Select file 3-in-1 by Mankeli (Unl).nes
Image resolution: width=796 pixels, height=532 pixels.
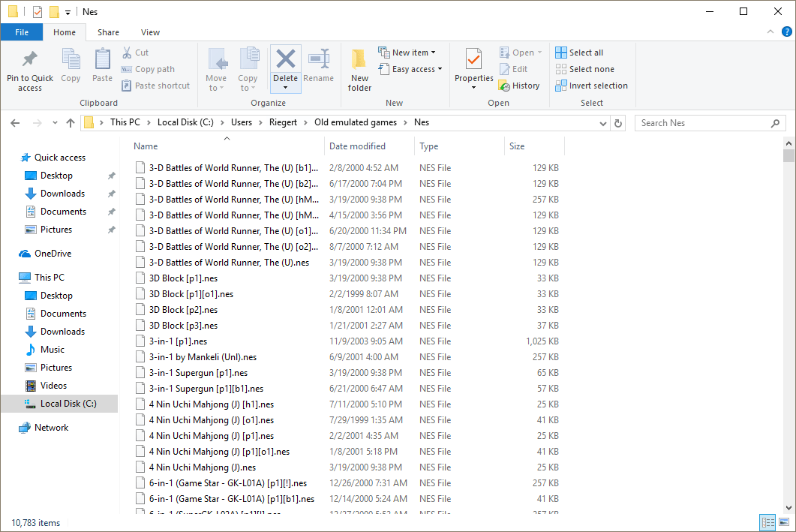click(x=203, y=357)
